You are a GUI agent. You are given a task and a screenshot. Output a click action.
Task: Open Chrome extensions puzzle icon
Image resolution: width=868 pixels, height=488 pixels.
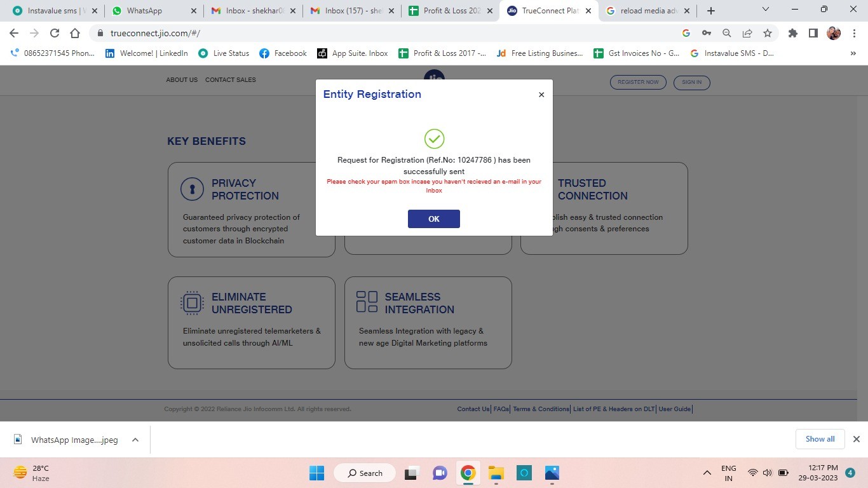(792, 33)
